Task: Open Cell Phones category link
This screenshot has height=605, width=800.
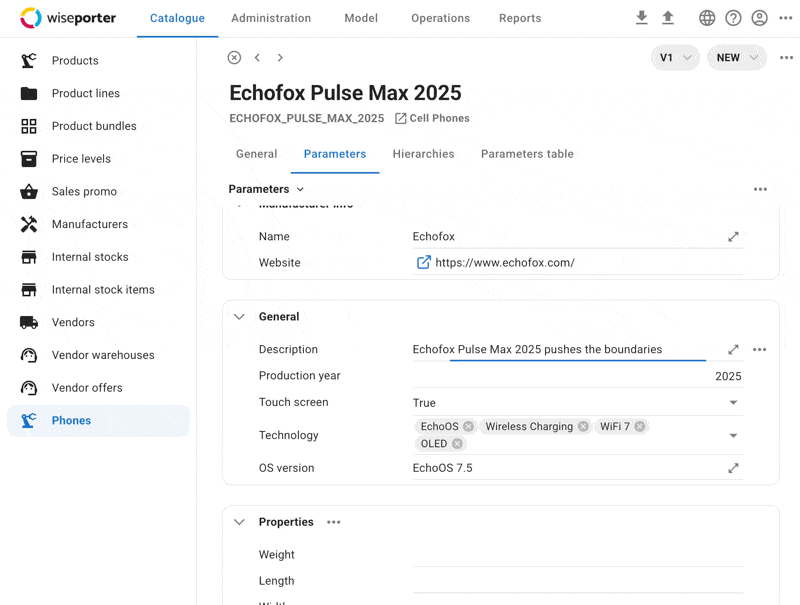Action: pyautogui.click(x=432, y=118)
